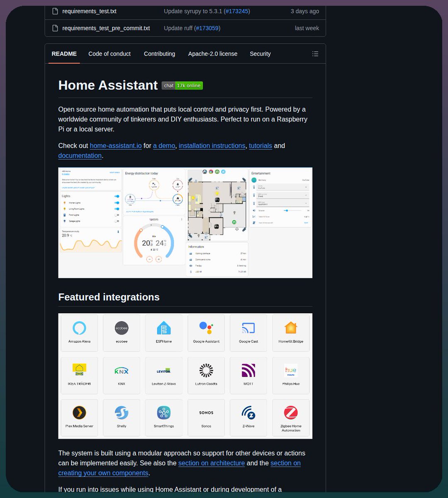
Task: Open the Code of conduct tab
Action: tap(110, 54)
